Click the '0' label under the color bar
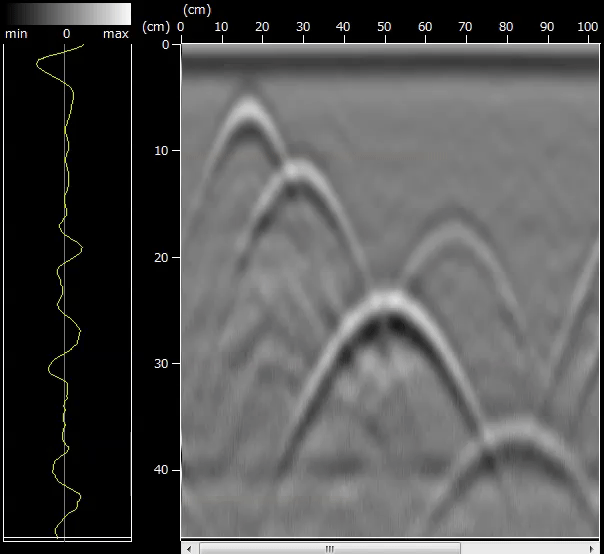604x554 pixels. click(66, 34)
